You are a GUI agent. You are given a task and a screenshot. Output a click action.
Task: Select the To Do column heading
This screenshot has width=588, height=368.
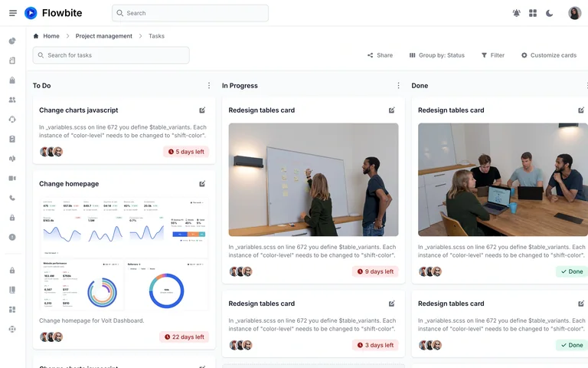tap(41, 86)
